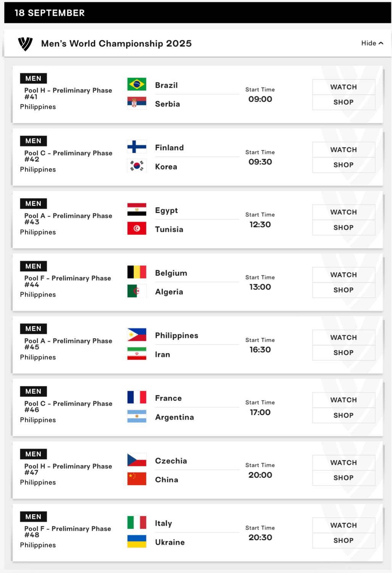Click the Philippines flag icon

pyautogui.click(x=137, y=335)
